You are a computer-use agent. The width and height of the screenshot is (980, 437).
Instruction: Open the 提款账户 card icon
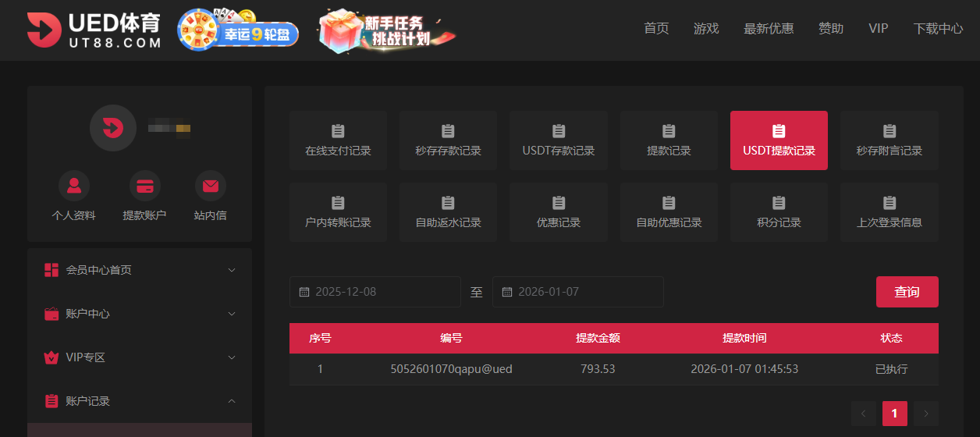point(144,186)
